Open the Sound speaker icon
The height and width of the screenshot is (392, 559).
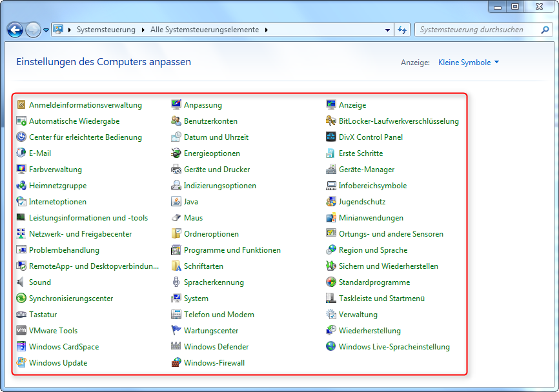pos(21,282)
